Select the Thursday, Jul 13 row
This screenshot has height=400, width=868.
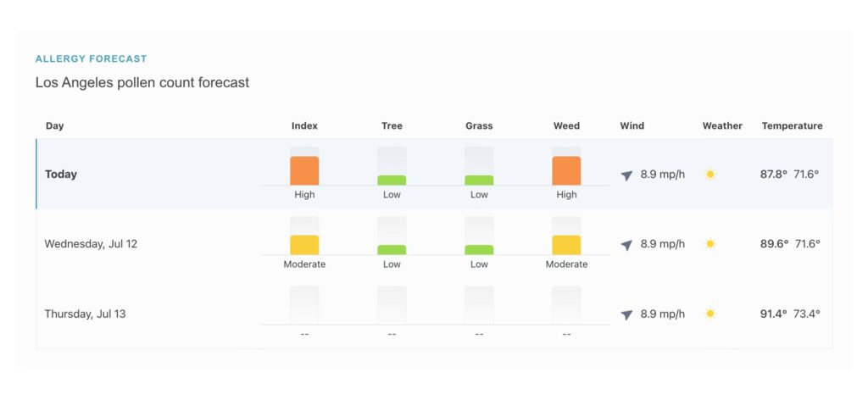coord(85,314)
